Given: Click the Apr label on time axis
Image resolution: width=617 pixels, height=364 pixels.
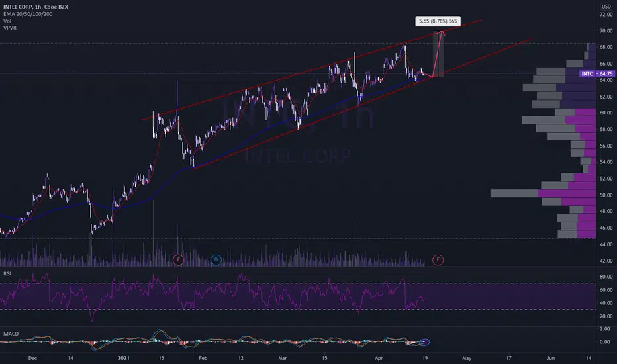Looking at the screenshot, I should point(379,358).
